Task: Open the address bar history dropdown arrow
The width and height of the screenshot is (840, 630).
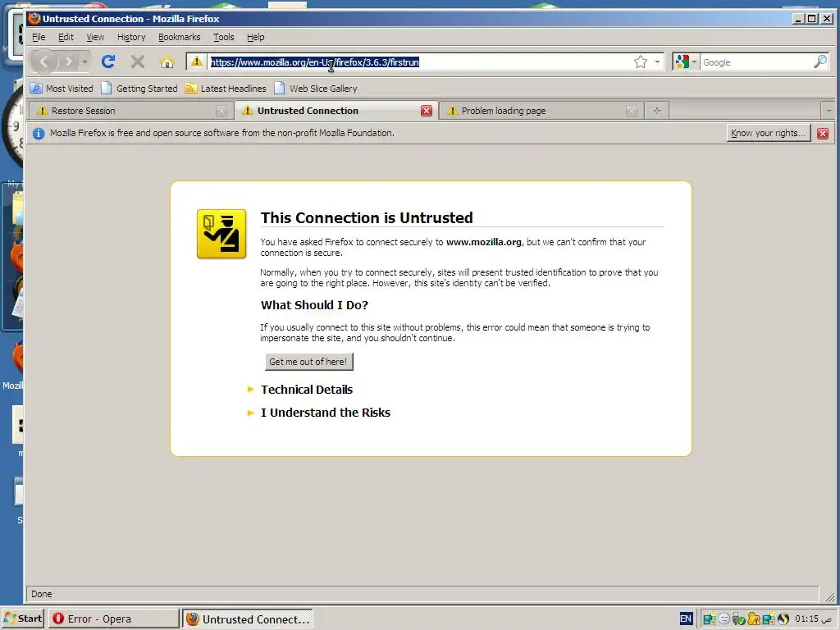Action: (x=657, y=62)
